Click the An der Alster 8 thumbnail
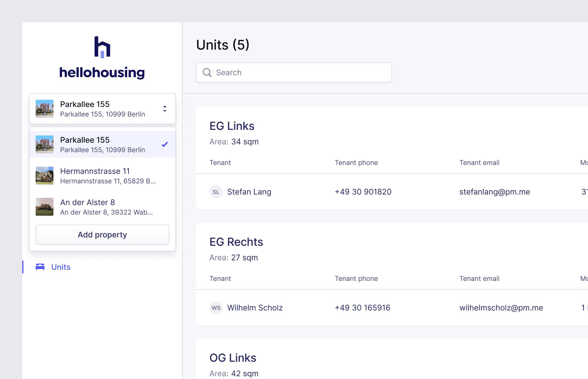Image resolution: width=588 pixels, height=379 pixels. tap(45, 207)
